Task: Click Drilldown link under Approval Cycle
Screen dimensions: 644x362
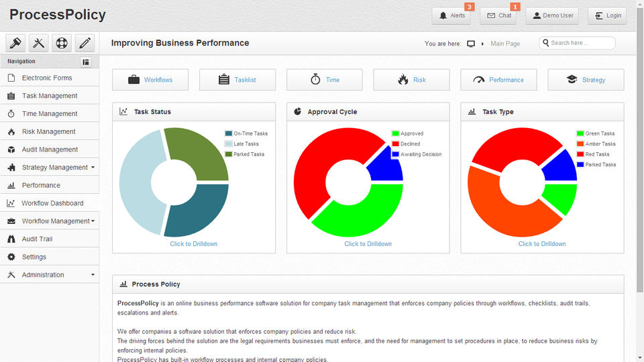Action: coord(368,244)
